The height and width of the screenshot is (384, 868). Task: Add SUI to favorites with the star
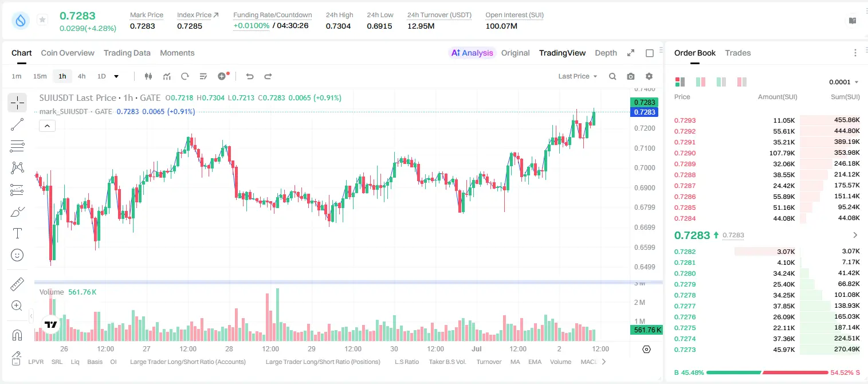click(42, 20)
